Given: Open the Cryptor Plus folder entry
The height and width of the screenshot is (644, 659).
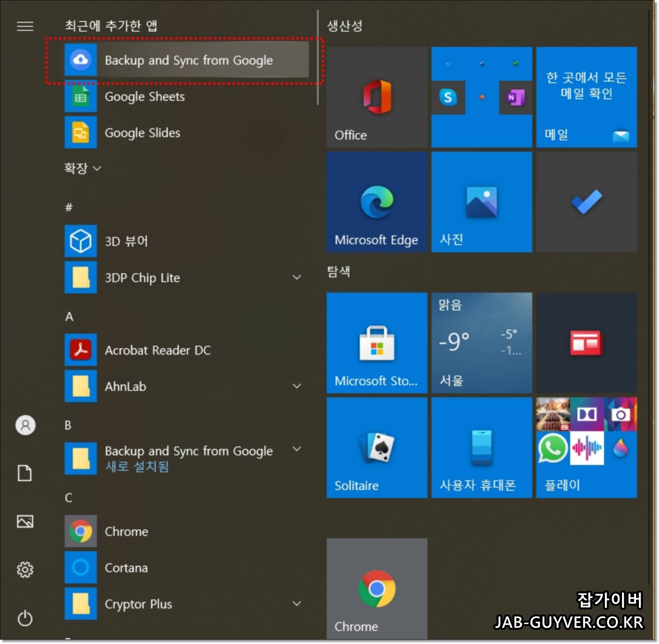Looking at the screenshot, I should (x=186, y=604).
